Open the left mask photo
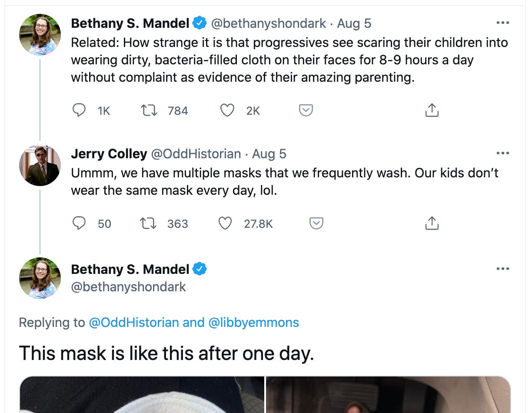 142,394
